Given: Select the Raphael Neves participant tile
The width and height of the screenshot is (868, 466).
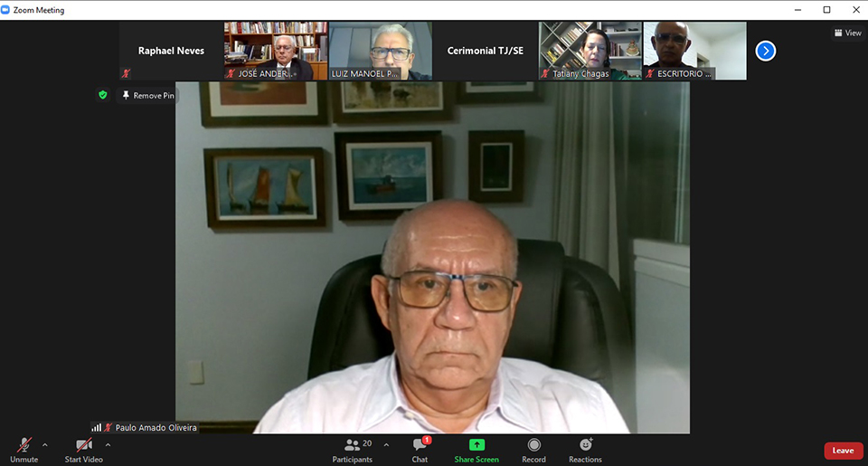Looking at the screenshot, I should [x=171, y=51].
